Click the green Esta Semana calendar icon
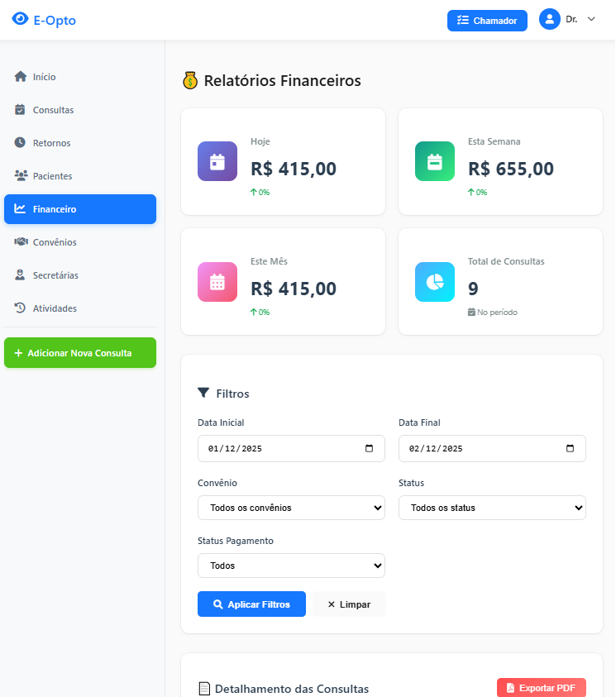The image size is (616, 697). (435, 161)
